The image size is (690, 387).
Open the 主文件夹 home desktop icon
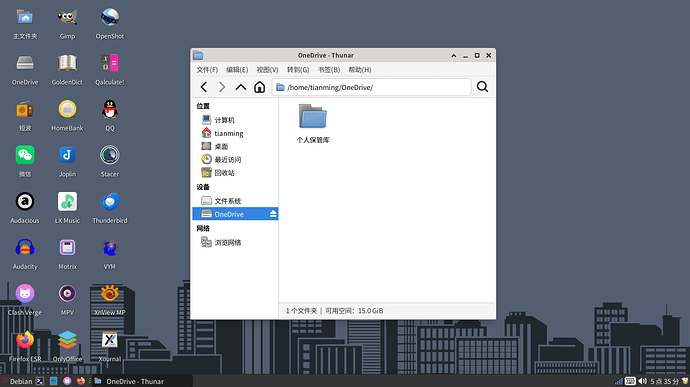25,24
